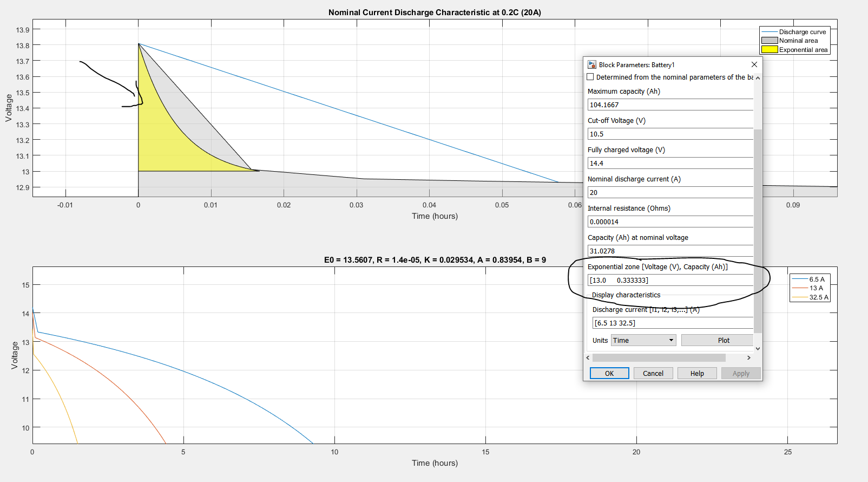Edit the Discharge current list field

[673, 323]
